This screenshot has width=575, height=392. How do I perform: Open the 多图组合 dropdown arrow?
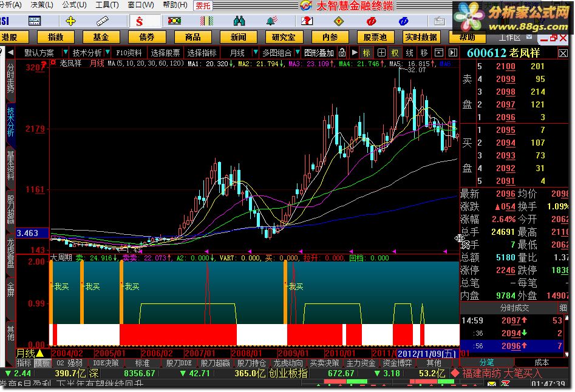click(298, 53)
